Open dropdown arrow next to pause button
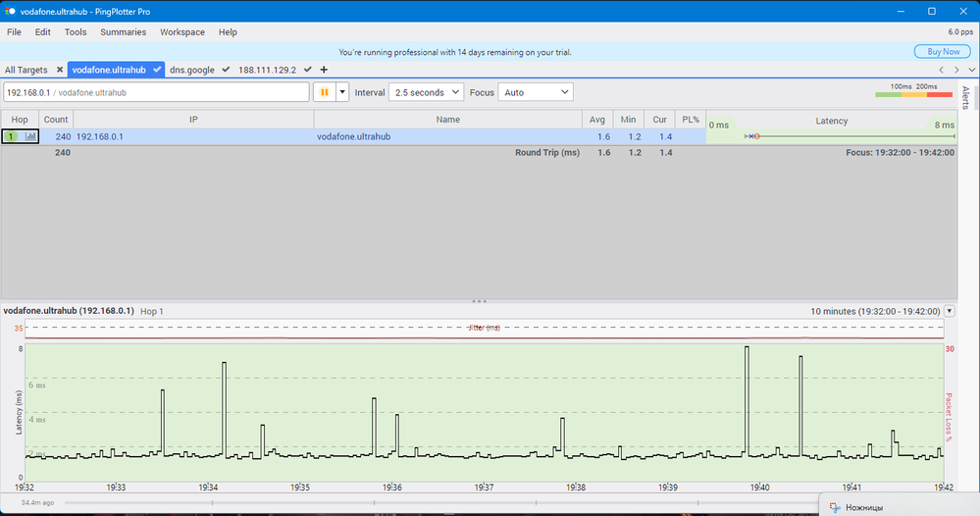Image resolution: width=980 pixels, height=516 pixels. point(342,92)
